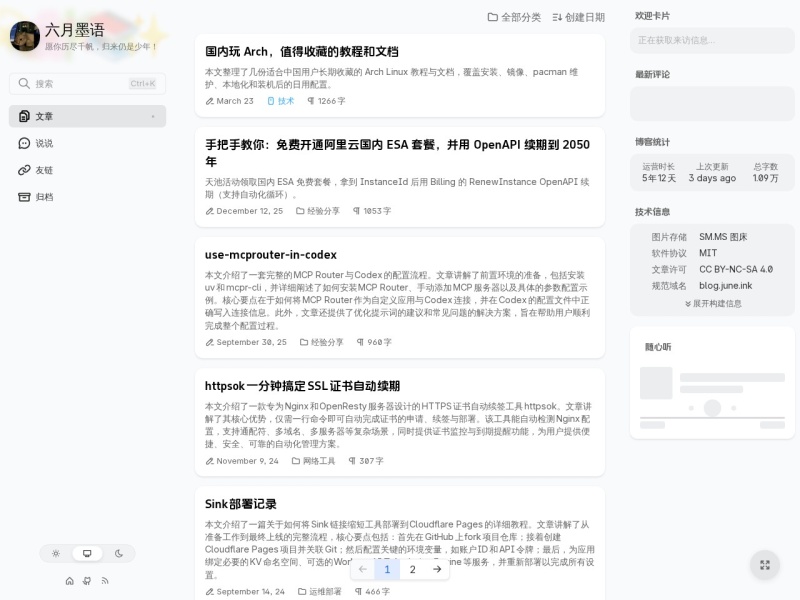Switch to system theme monitor icon
Viewport: 800px width, 600px height.
[87, 554]
